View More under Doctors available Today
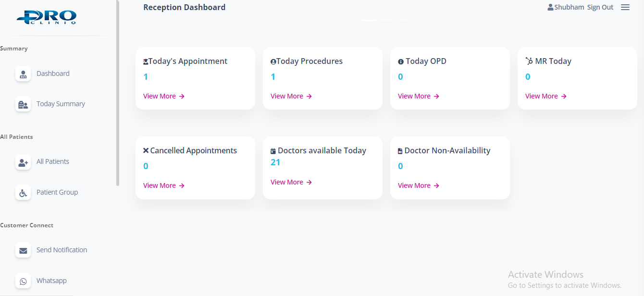The height and width of the screenshot is (296, 644). (x=291, y=182)
